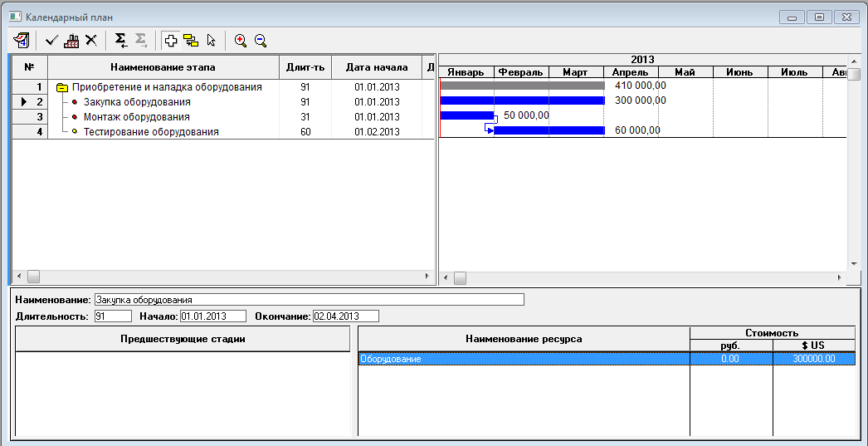Click start date 01.02.2013 cell
The image size is (868, 446).
click(377, 132)
